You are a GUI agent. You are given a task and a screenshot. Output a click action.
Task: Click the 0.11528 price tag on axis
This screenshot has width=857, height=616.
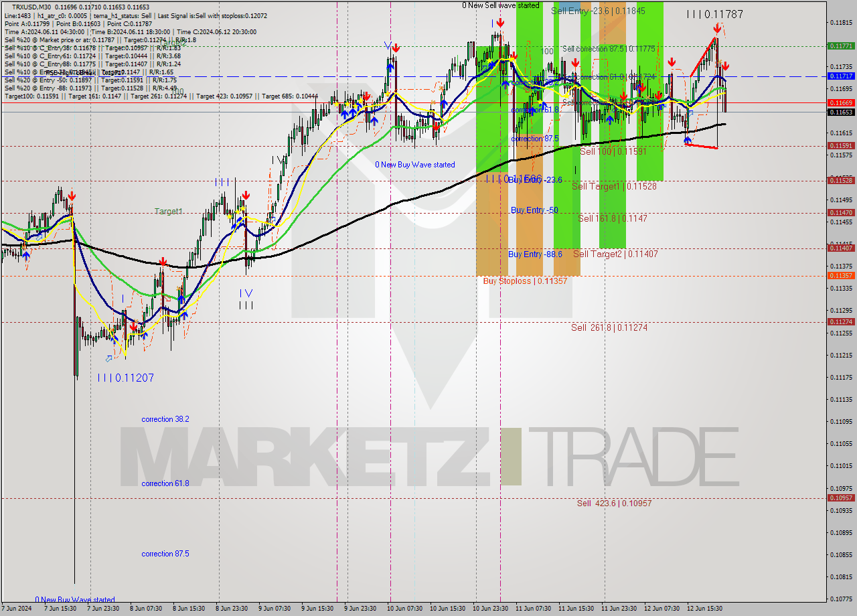coord(841,180)
